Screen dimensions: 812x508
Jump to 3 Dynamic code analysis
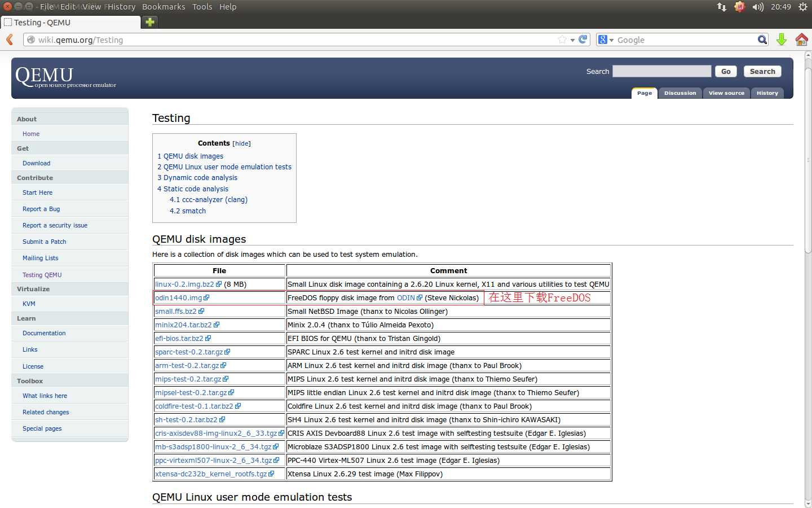point(197,178)
